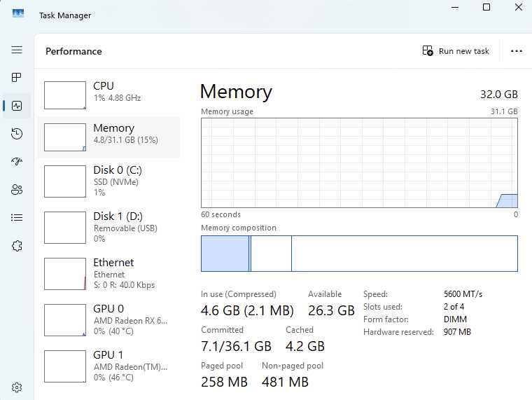This screenshot has height=400, width=532.
Task: Click the Memory usage graph
Action: pos(359,163)
